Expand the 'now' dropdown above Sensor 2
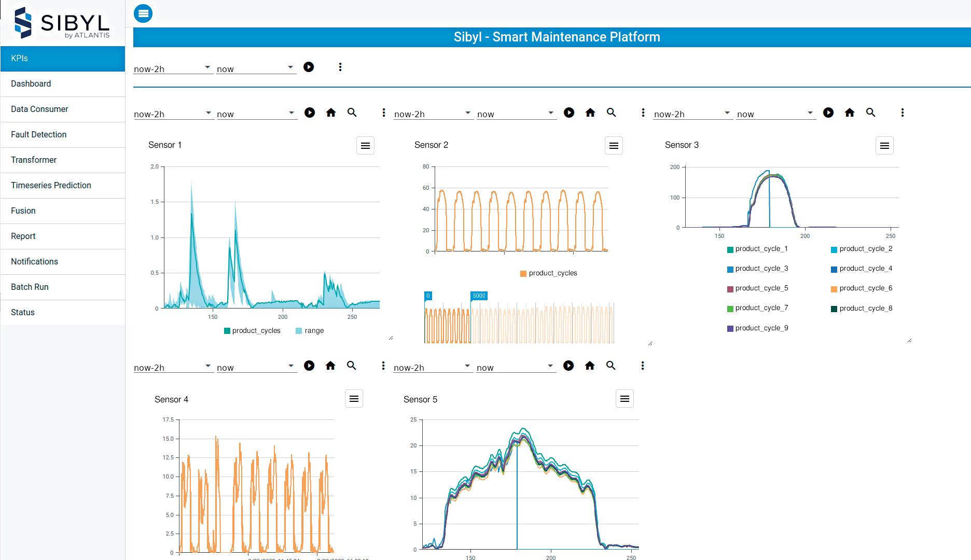The image size is (971, 560). [517, 113]
